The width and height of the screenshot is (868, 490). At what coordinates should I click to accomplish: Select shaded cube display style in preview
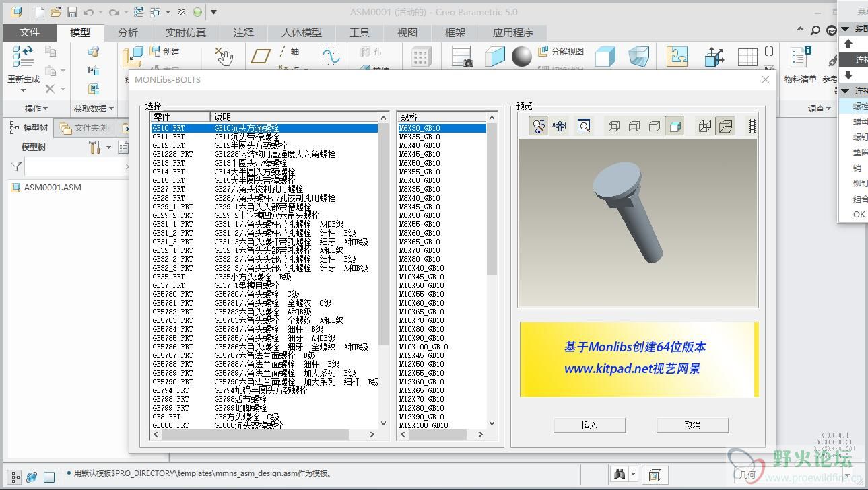coord(674,126)
